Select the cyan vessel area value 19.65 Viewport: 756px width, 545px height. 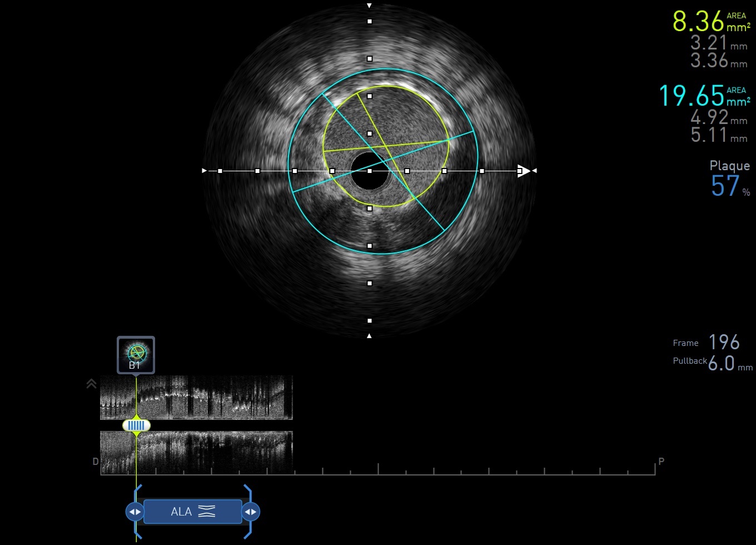692,96
